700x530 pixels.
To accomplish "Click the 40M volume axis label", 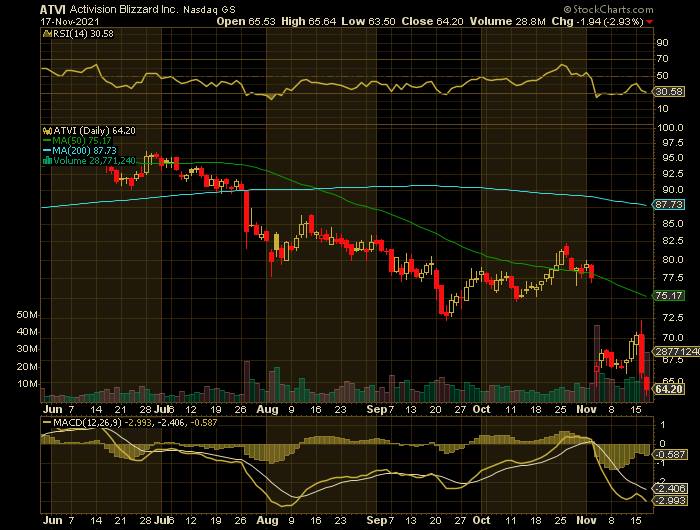I will click(27, 332).
